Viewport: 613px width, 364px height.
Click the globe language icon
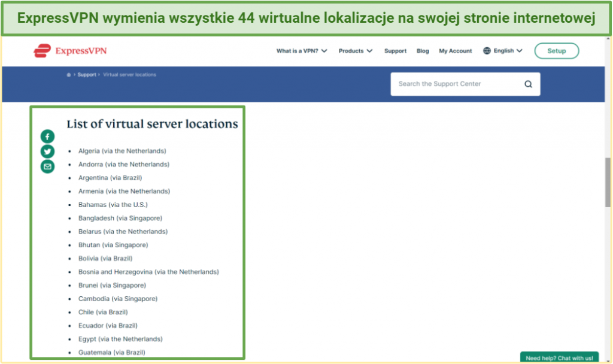487,51
